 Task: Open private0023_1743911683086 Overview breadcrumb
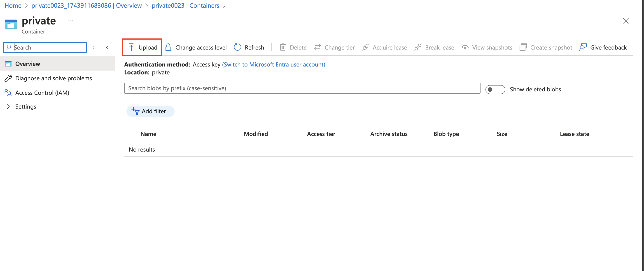[86, 5]
